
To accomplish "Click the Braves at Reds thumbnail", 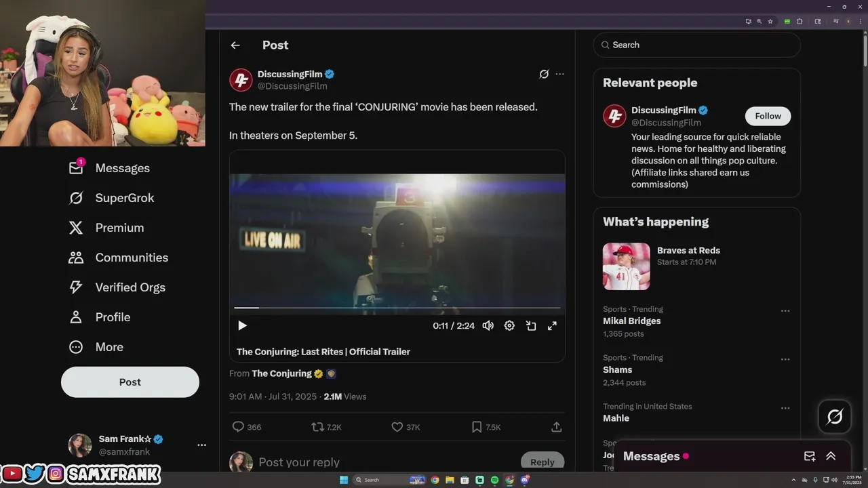I will pyautogui.click(x=626, y=266).
